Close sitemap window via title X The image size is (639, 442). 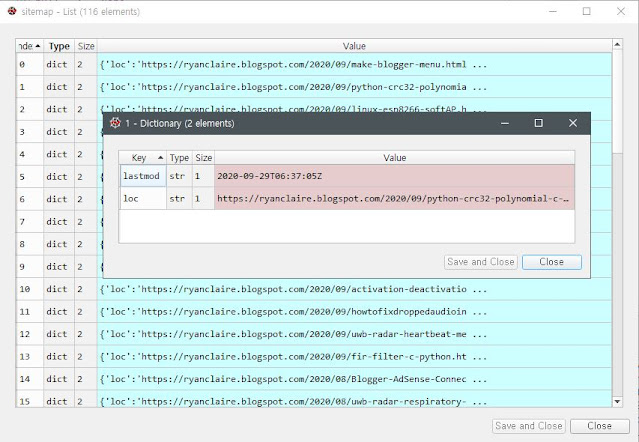(621, 11)
